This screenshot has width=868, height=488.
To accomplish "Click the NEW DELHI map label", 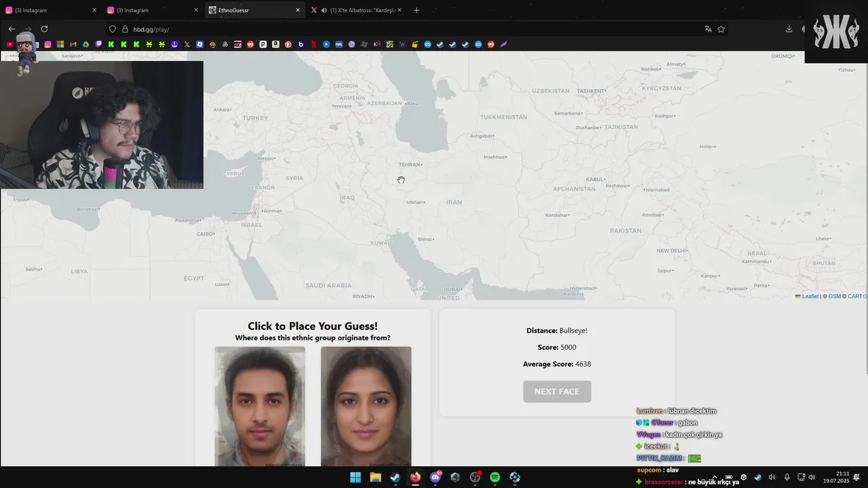I will tap(671, 251).
